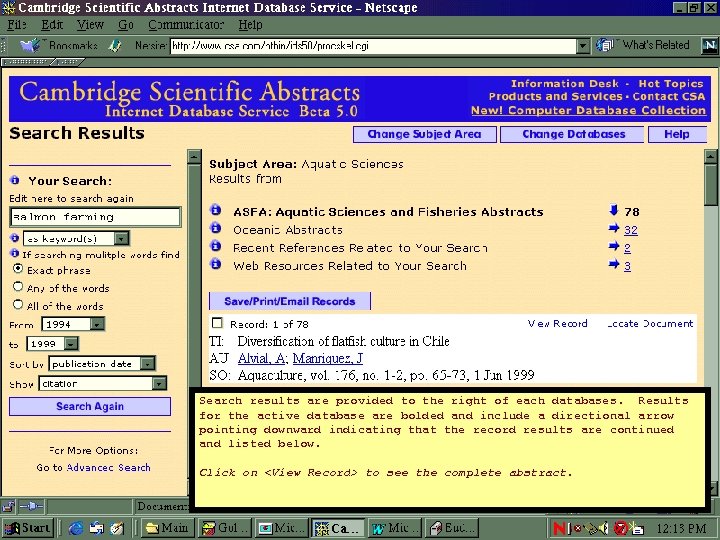
Task: Open the View Record link
Action: point(557,323)
